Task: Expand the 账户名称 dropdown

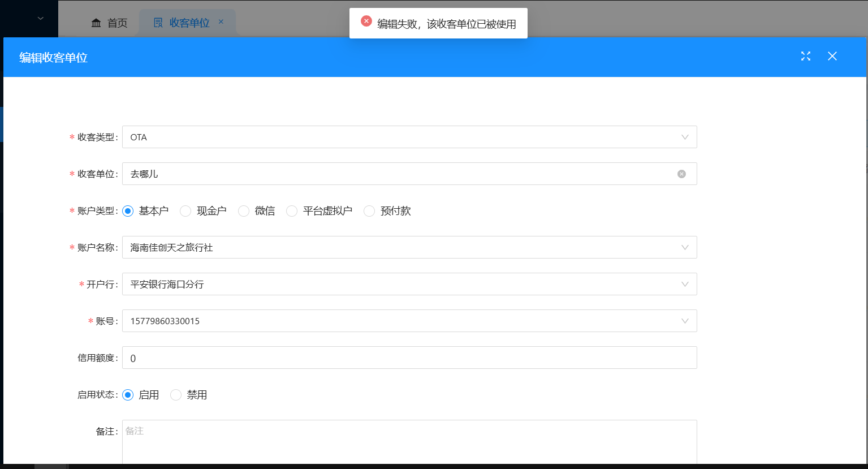Action: click(x=409, y=248)
